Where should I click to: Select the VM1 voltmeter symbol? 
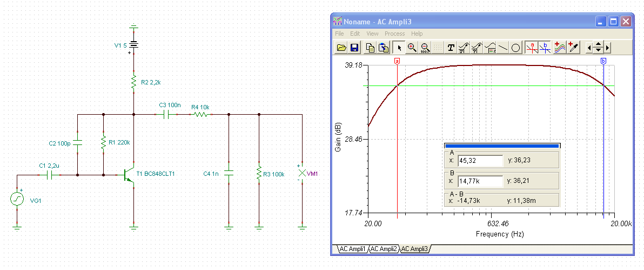point(303,173)
